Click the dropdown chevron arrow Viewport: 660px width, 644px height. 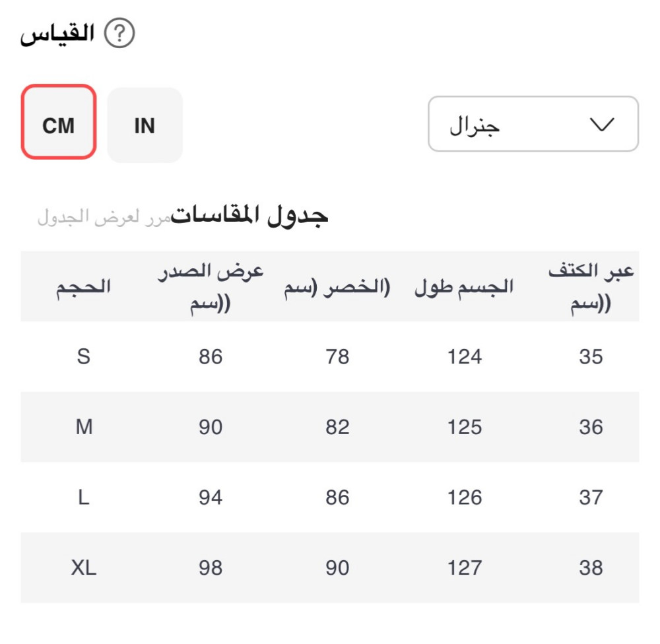(x=601, y=124)
